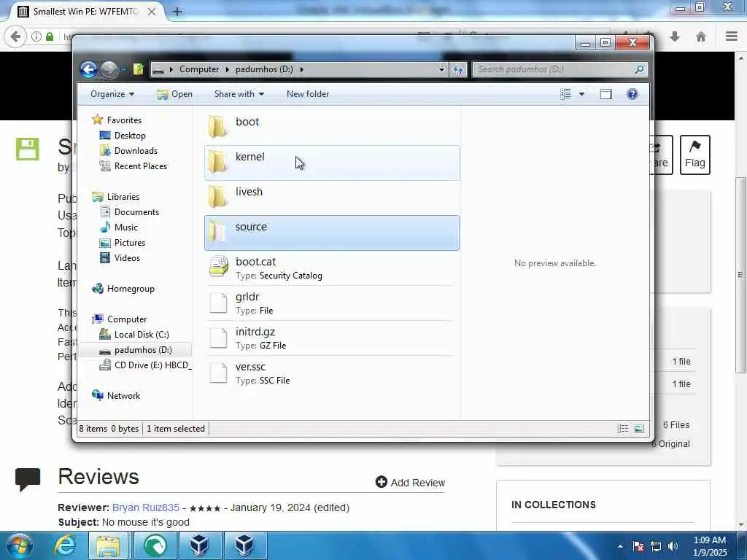Viewport: 747px width, 560px height.
Task: Focus the Search padumhos (D:) box
Action: [x=560, y=69]
